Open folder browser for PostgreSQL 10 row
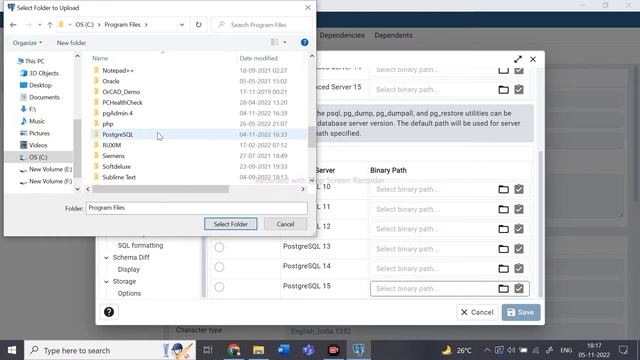 click(x=503, y=189)
